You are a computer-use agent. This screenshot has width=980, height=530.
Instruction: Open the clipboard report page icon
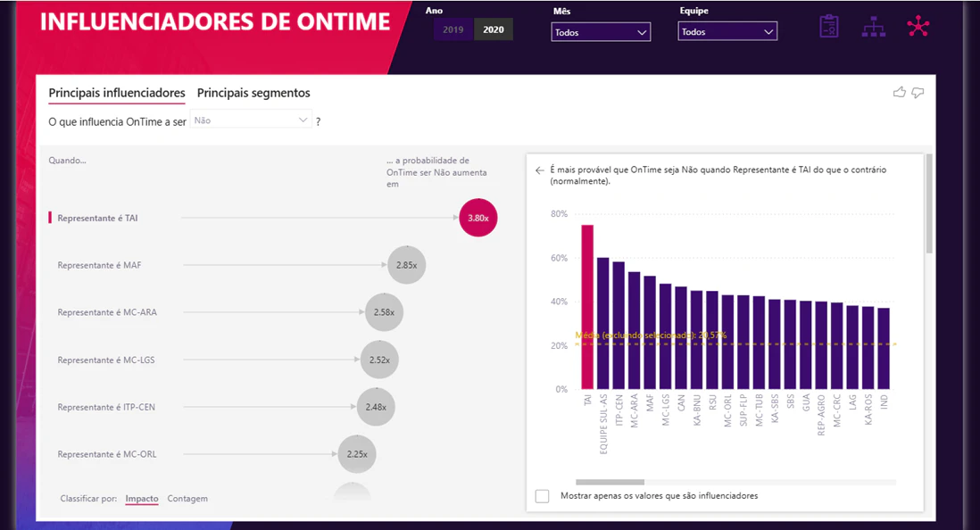[829, 26]
